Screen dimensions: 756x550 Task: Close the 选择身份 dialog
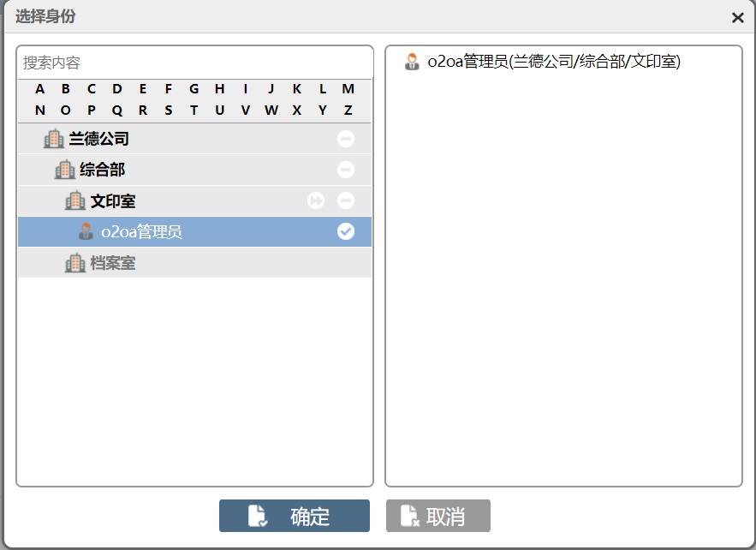click(x=738, y=18)
